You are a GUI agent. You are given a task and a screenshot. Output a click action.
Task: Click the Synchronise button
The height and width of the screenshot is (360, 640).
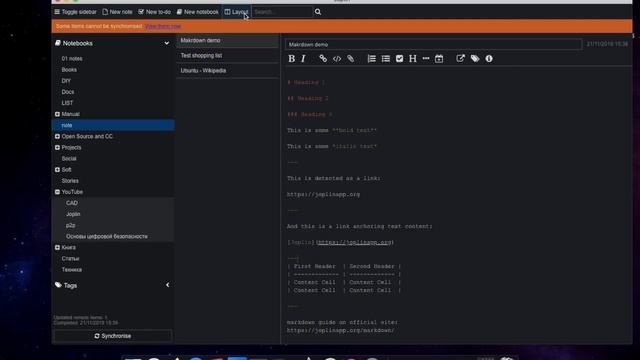[x=113, y=336]
